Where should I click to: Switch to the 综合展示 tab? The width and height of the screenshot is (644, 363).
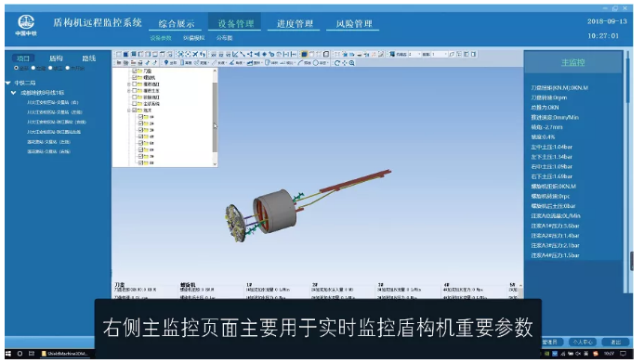pos(177,24)
